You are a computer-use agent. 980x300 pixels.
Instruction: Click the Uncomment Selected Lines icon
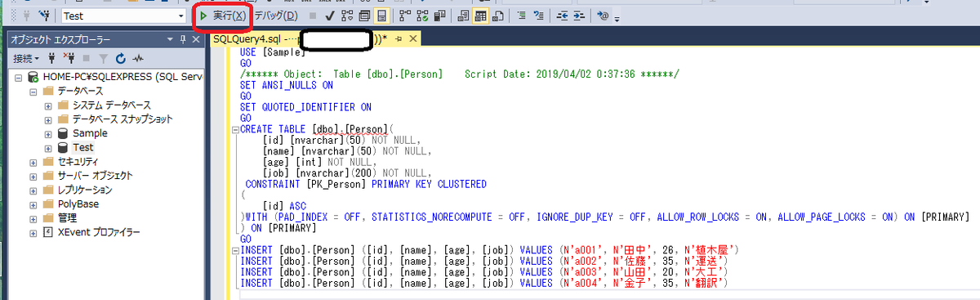coord(538,16)
